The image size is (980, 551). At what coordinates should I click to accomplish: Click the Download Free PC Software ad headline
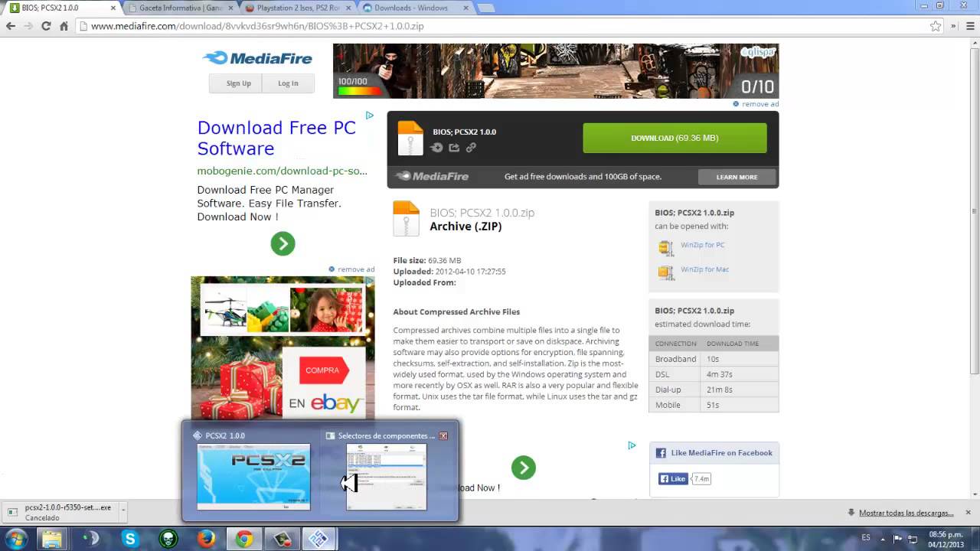(276, 138)
